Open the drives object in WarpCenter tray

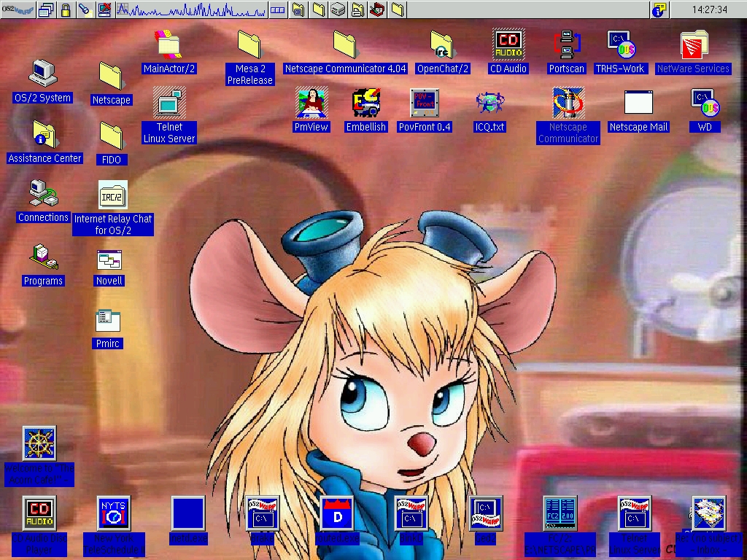click(338, 9)
